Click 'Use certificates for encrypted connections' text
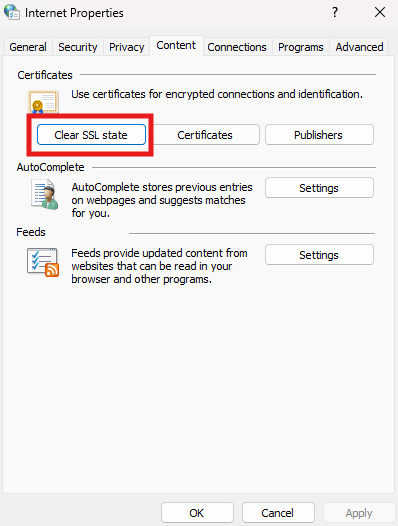 pyautogui.click(x=217, y=94)
